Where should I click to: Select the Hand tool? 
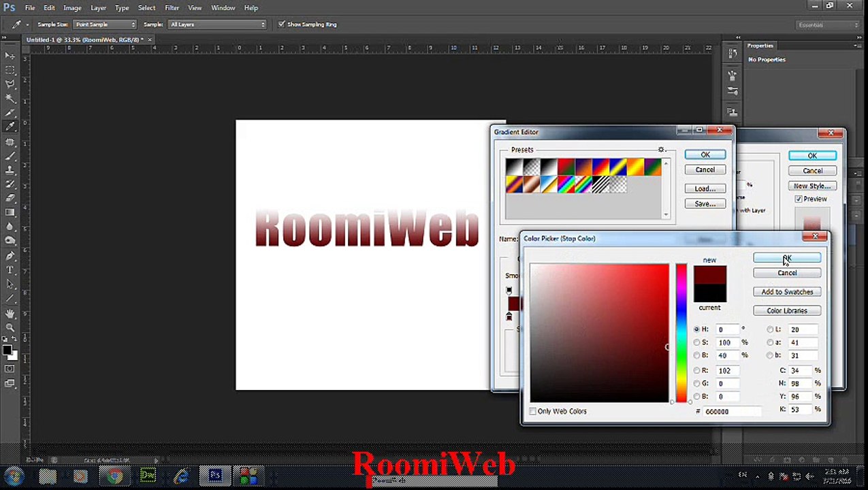10,314
